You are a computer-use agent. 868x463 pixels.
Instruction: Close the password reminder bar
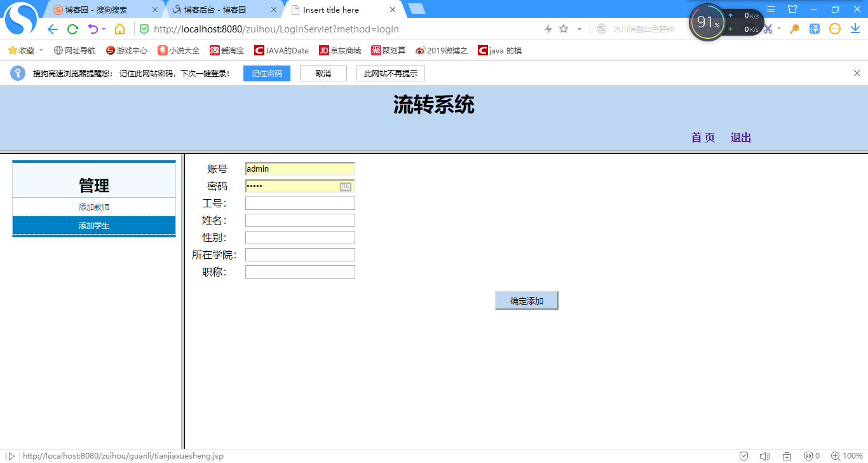tap(857, 73)
